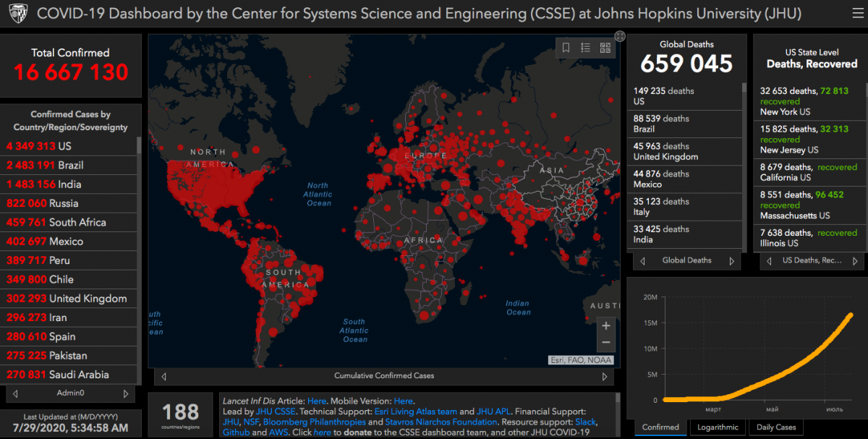Select 45 963 deaths United Kingdom entry
This screenshot has height=439, width=868.
(x=684, y=151)
